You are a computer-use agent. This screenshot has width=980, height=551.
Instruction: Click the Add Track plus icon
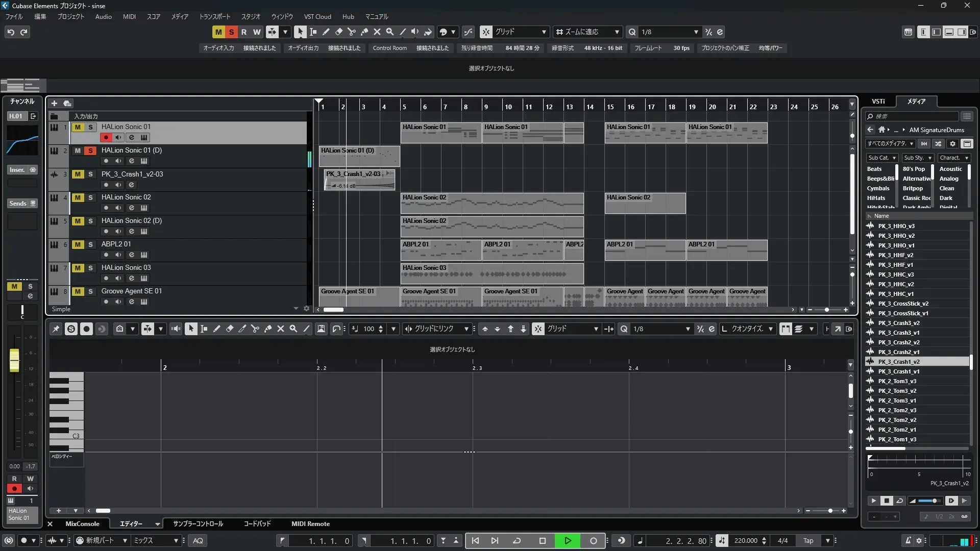pos(54,103)
